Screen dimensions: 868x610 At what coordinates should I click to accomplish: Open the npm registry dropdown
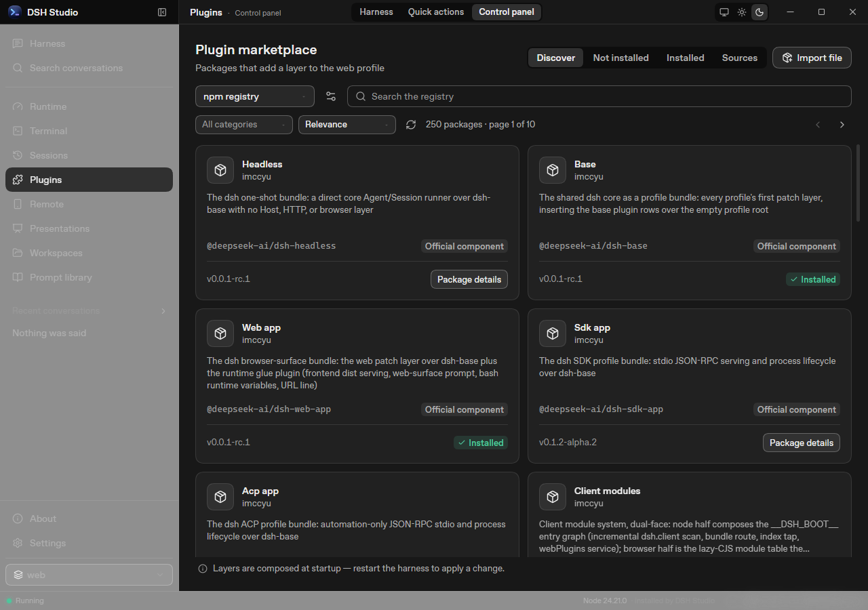[255, 96]
